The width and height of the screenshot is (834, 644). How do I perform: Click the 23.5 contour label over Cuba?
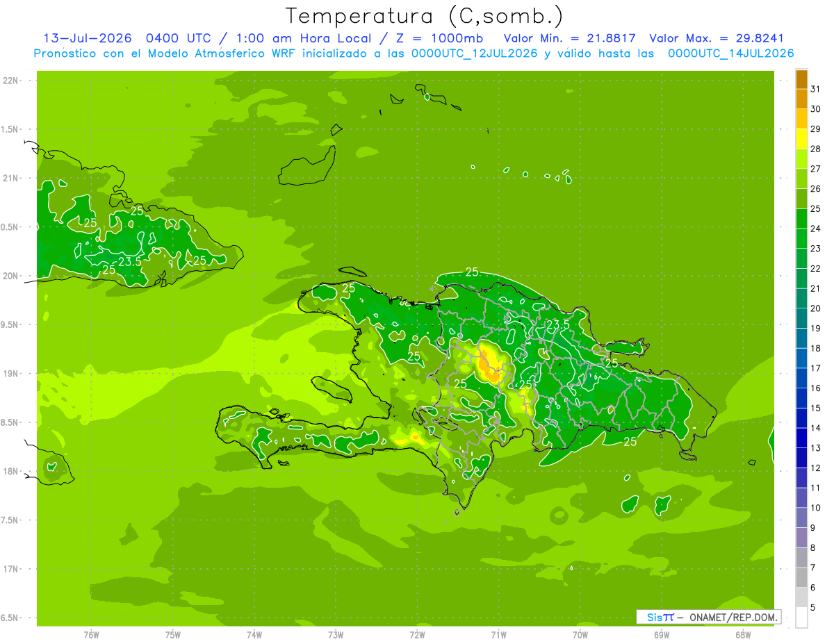click(x=130, y=262)
